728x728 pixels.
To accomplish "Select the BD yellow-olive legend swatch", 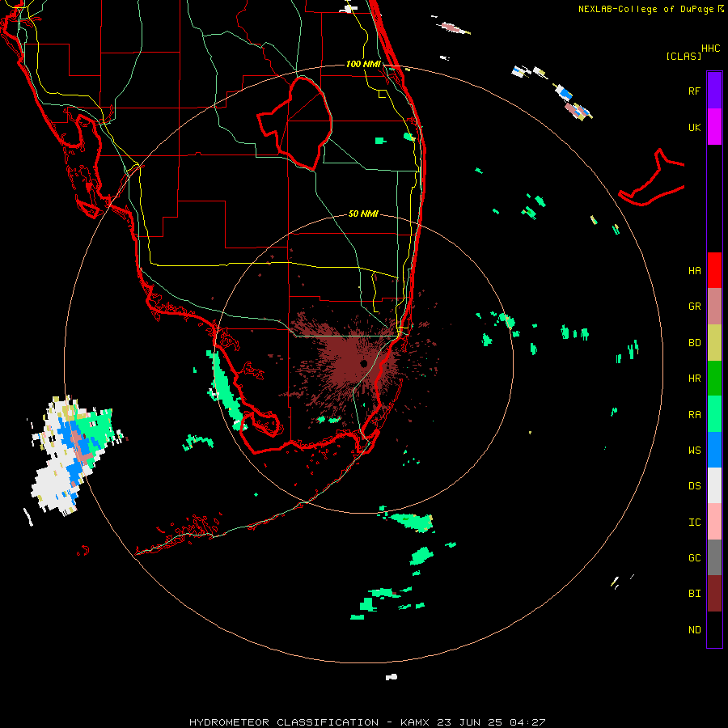I will (x=714, y=343).
